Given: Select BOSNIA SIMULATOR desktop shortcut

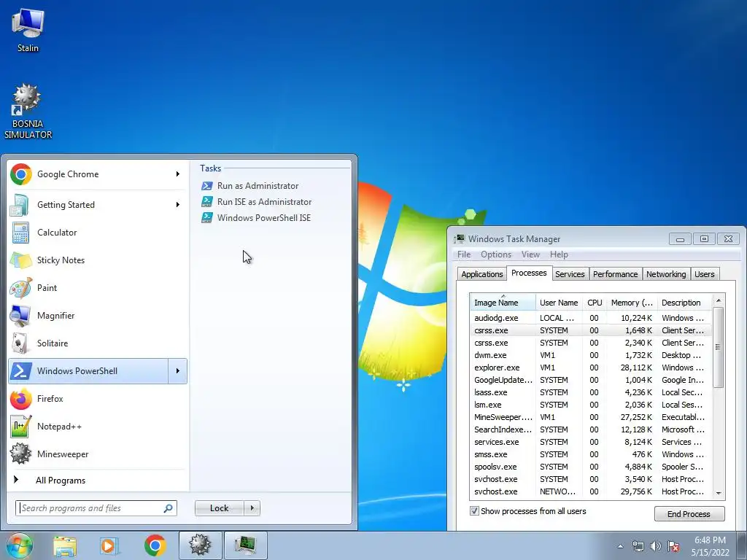Looking at the screenshot, I should 28,112.
